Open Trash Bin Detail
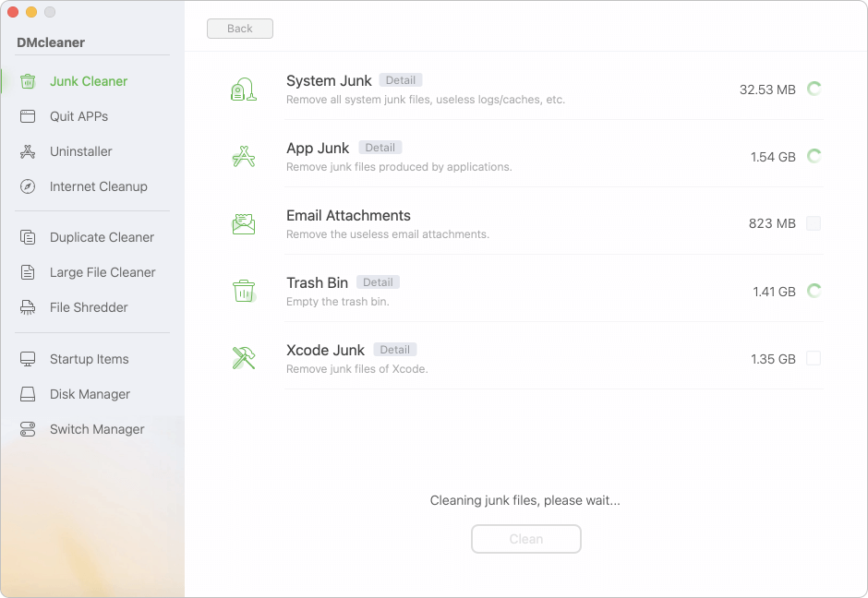This screenshot has width=868, height=598. 378,282
